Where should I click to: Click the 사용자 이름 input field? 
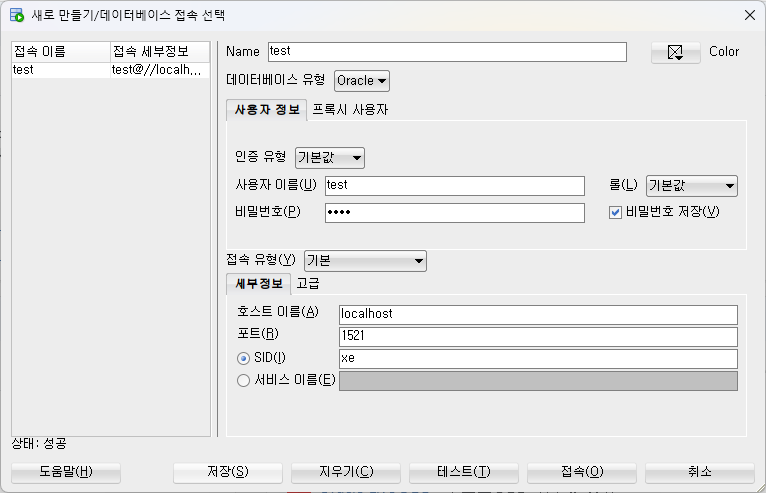(455, 186)
